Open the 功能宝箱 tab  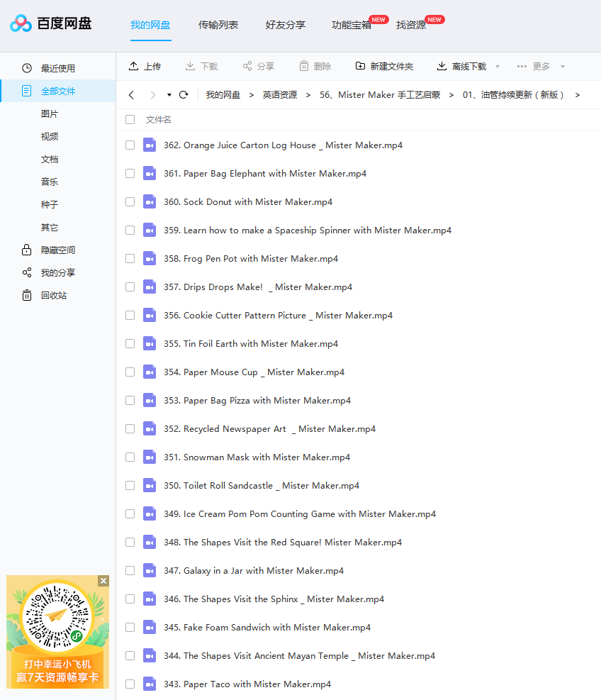coord(352,25)
